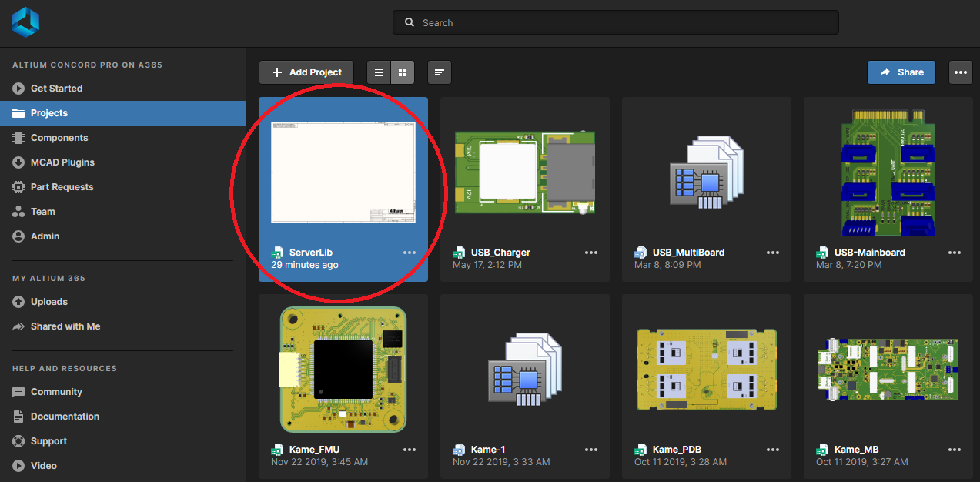Click the Kame_PDB project name
The height and width of the screenshot is (482, 980).
pos(677,450)
